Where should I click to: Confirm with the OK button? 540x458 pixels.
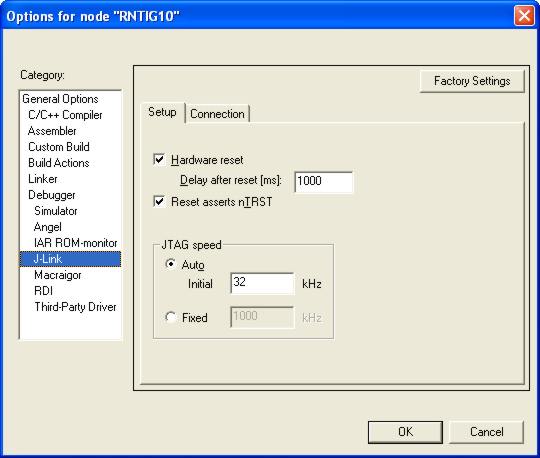click(405, 432)
